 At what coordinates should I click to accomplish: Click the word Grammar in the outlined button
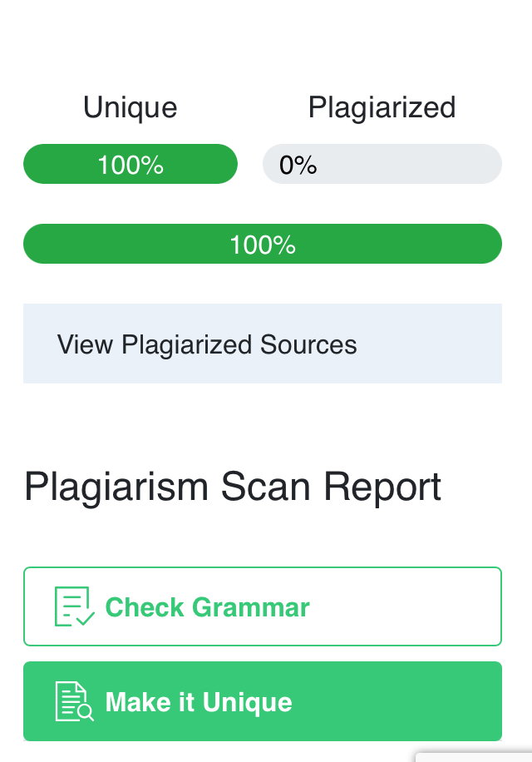(251, 607)
